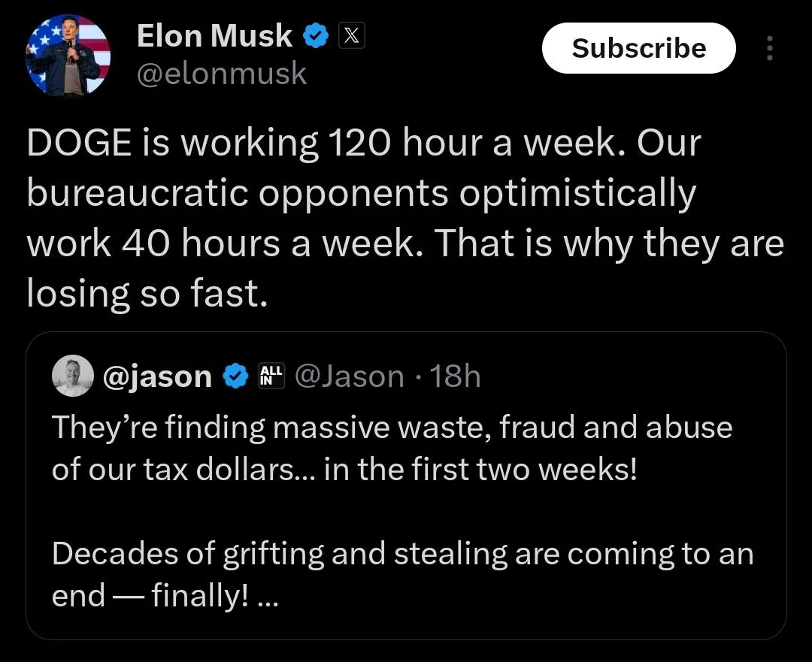Image resolution: width=812 pixels, height=662 pixels.
Task: Click the All In badge icon
Action: [269, 376]
